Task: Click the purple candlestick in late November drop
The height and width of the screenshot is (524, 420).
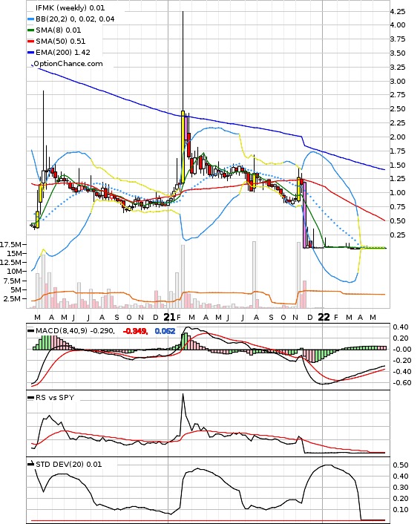Action: point(305,214)
